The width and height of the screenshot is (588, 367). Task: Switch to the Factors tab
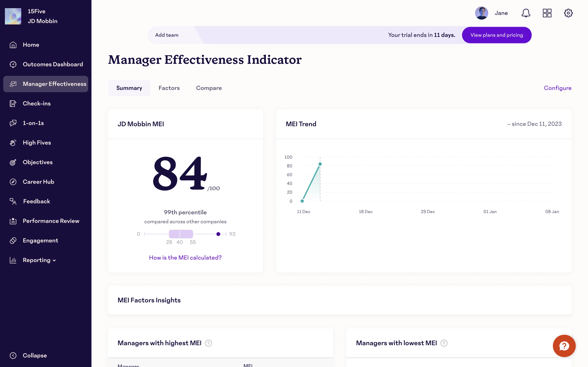point(169,88)
